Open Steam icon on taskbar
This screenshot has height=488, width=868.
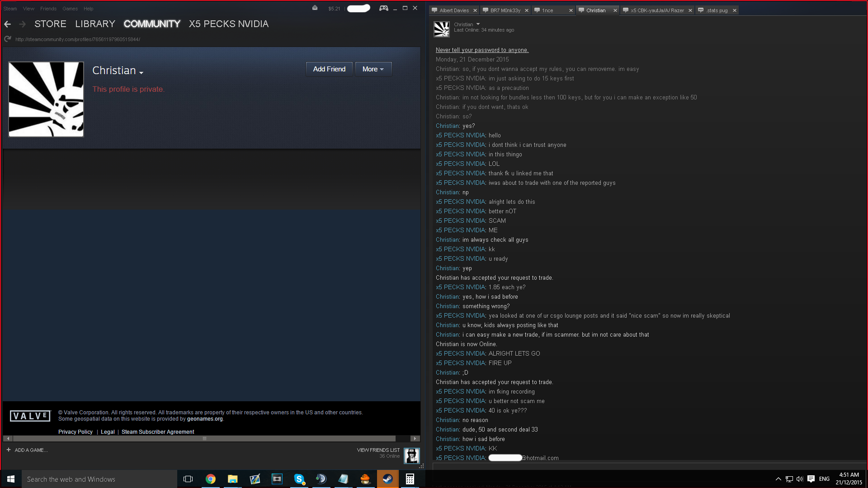coord(388,479)
